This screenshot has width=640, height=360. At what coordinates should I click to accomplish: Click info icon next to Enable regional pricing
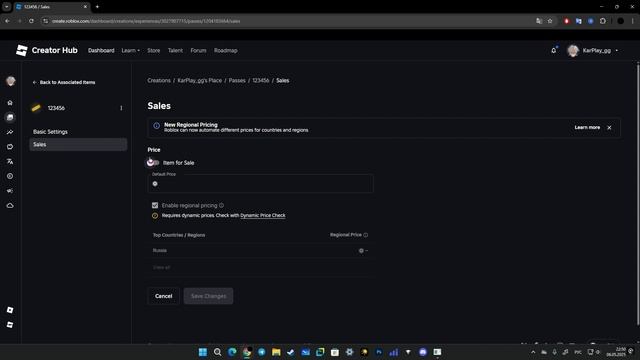[x=221, y=205]
